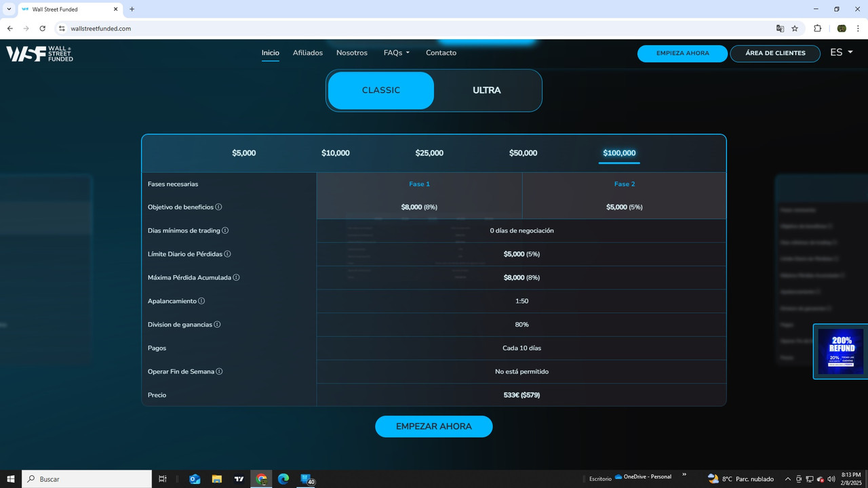The image size is (868, 488).
Task: Show info for Máxima Pérdida Acumulada
Action: click(236, 277)
